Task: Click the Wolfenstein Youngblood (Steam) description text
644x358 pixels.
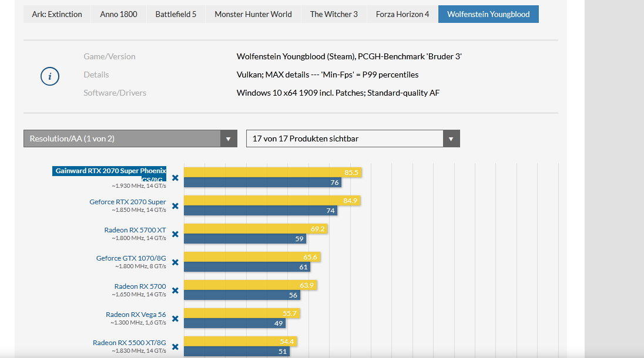Action: (348, 56)
